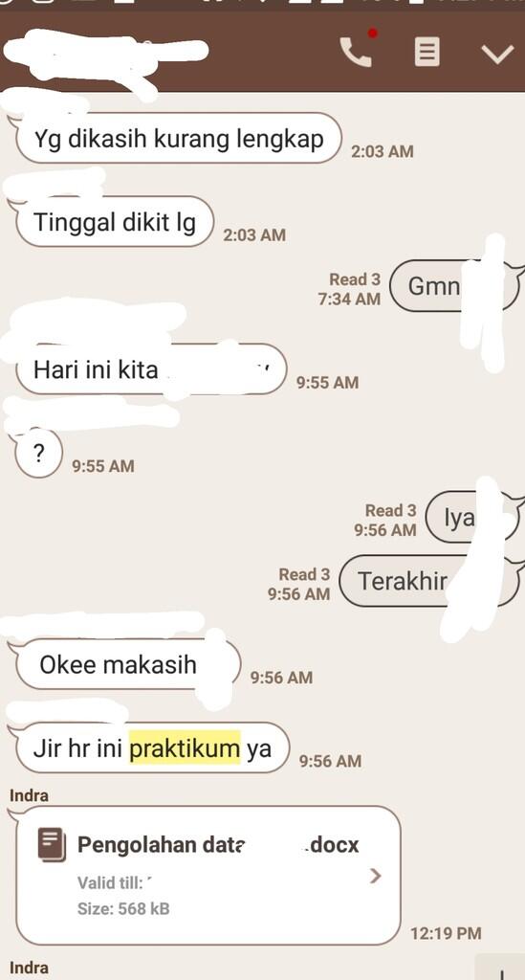Tap the Size: 568 kB file info
The width and height of the screenshot is (525, 980).
pyautogui.click(x=123, y=908)
